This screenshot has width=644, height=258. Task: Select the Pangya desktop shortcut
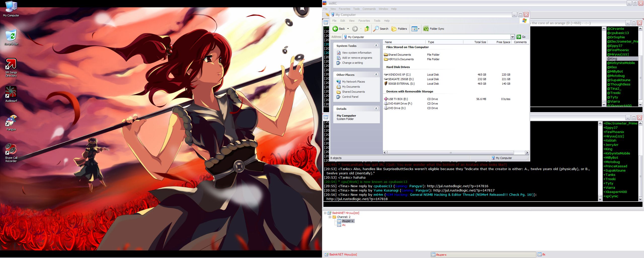[x=11, y=121]
